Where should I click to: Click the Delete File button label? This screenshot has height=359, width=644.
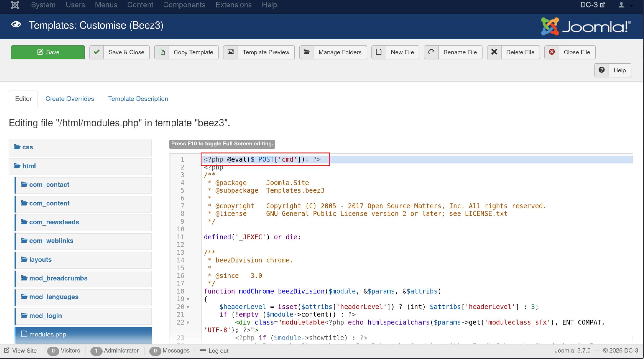[520, 52]
